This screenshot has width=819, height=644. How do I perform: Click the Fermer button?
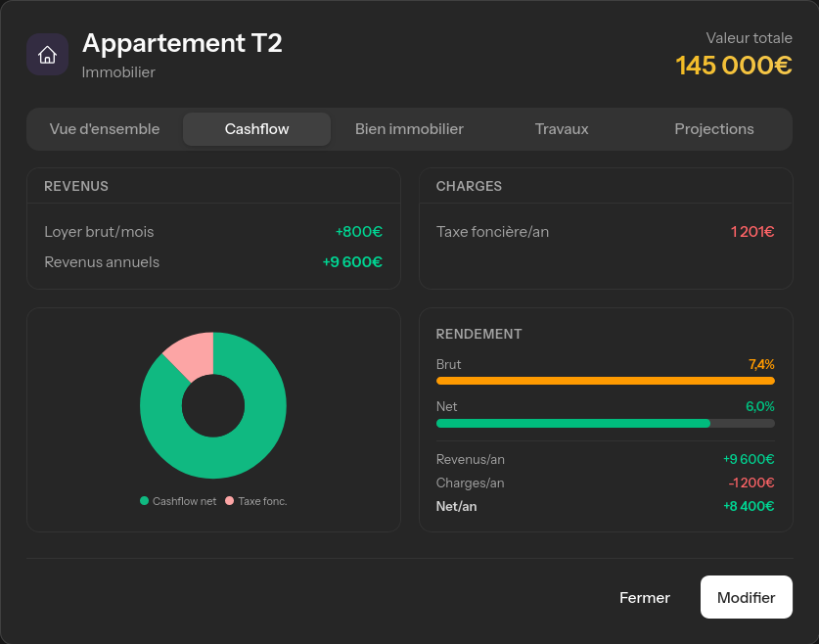pyautogui.click(x=644, y=597)
